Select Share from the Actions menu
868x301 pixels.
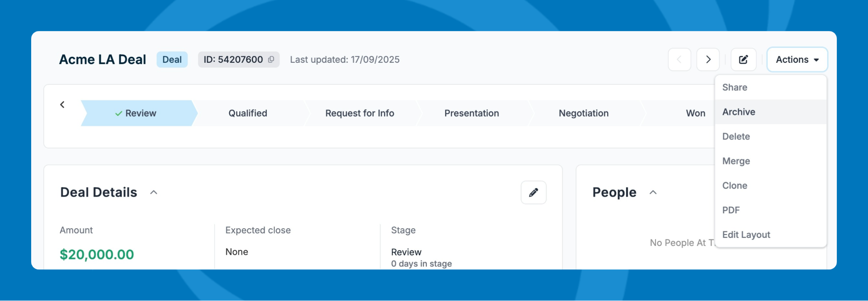click(x=735, y=88)
